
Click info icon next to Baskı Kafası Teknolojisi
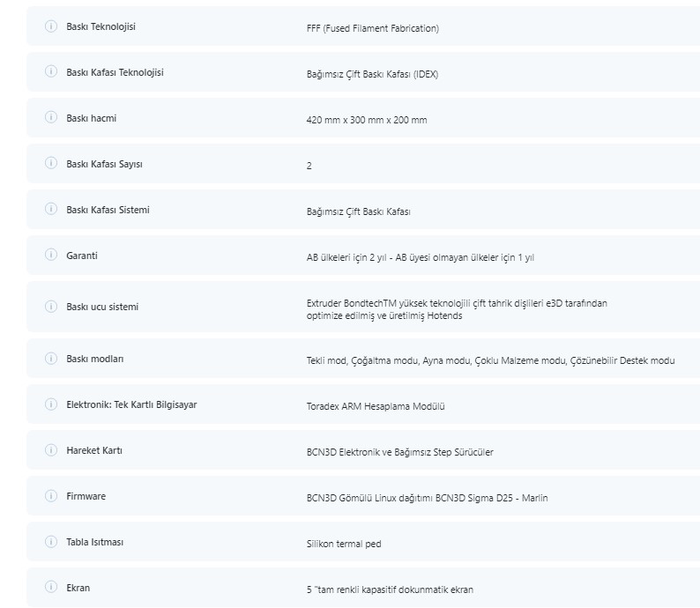tap(50, 72)
